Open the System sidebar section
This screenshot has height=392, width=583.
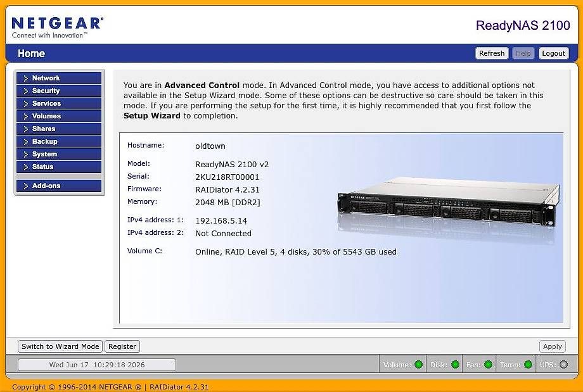point(59,154)
